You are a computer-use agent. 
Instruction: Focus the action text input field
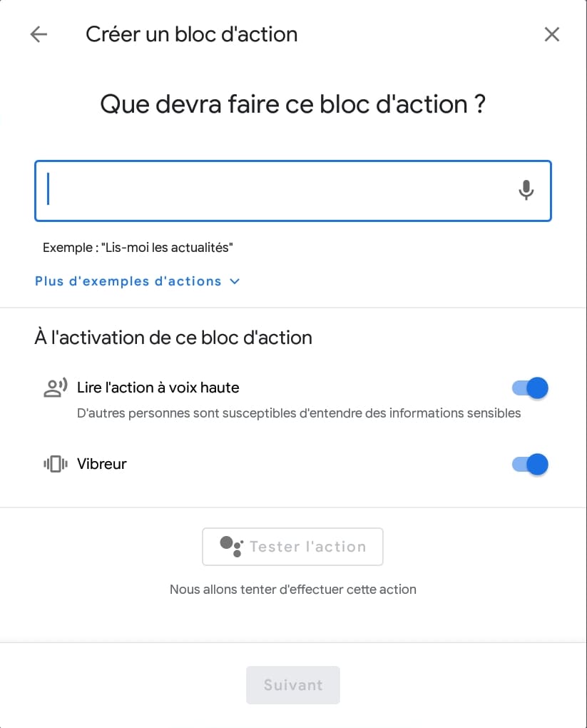tap(278, 191)
